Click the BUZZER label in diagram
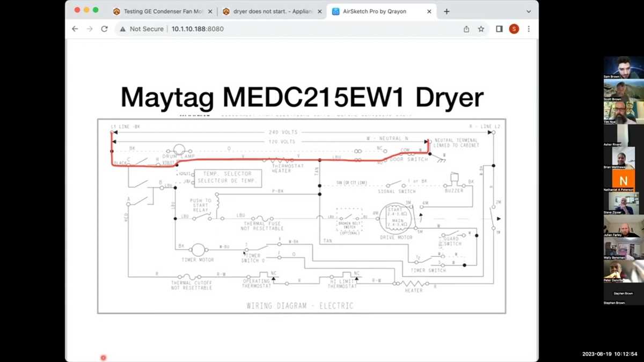Viewport: 644px width, 362px height. pyautogui.click(x=454, y=191)
